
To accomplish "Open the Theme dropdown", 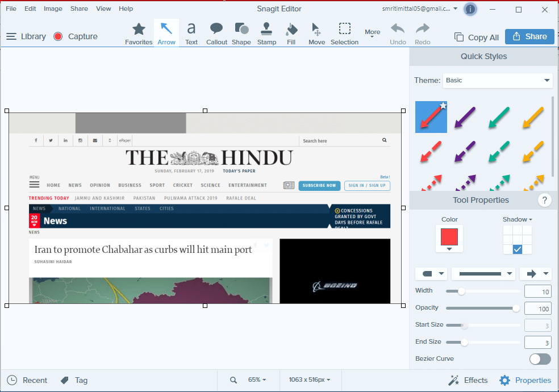I will (497, 80).
